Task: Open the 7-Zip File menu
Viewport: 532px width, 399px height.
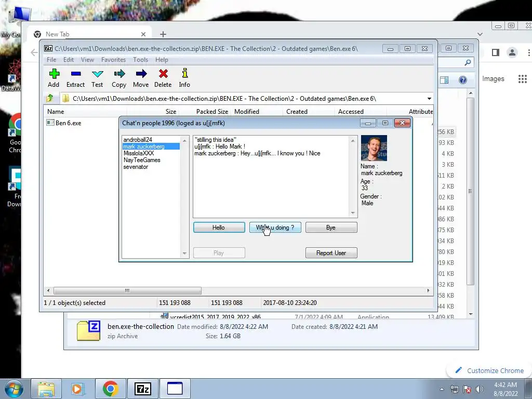Action: point(51,60)
